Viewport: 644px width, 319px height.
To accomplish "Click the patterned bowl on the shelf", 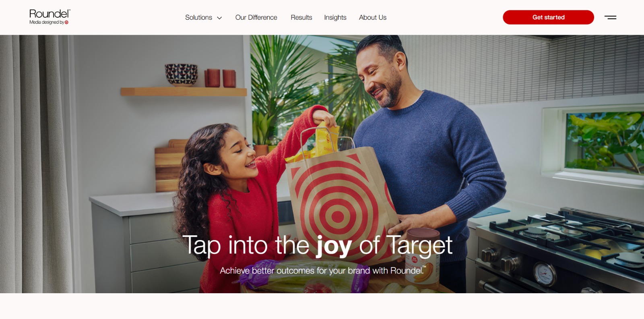I will [181, 75].
